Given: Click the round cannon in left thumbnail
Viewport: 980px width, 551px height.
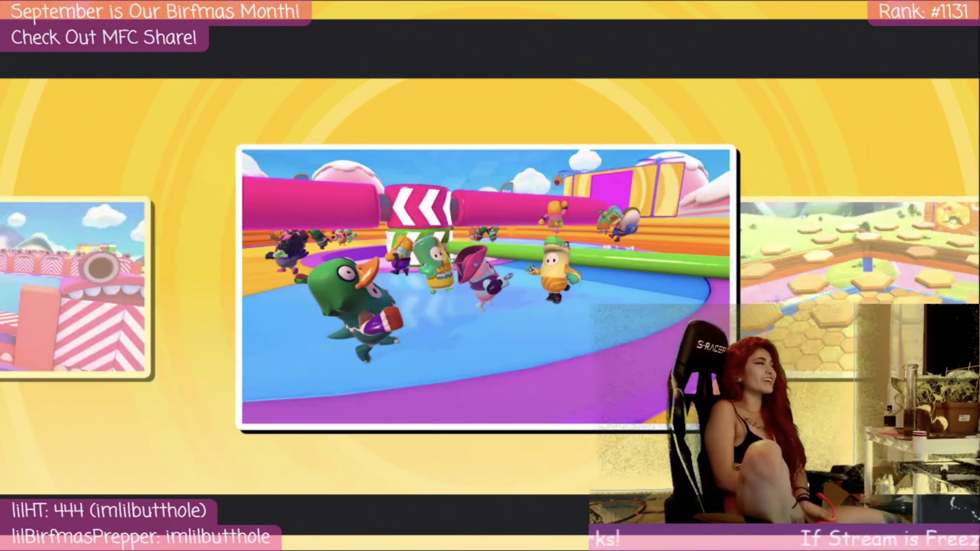Looking at the screenshot, I should pyautogui.click(x=100, y=266).
